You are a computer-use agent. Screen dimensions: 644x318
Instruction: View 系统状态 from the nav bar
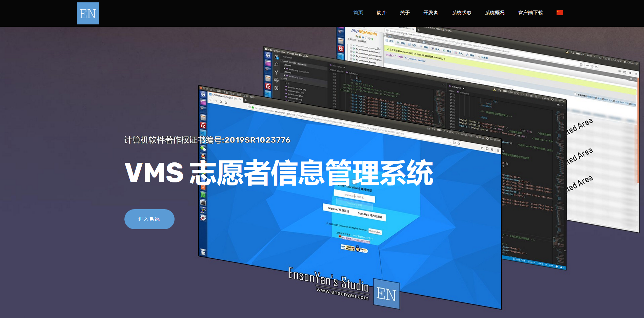pyautogui.click(x=461, y=13)
